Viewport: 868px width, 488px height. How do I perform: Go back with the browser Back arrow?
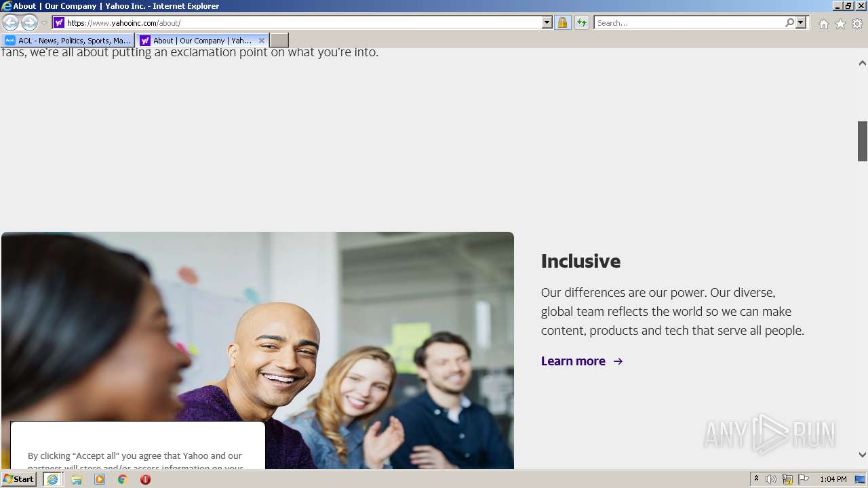(10, 22)
